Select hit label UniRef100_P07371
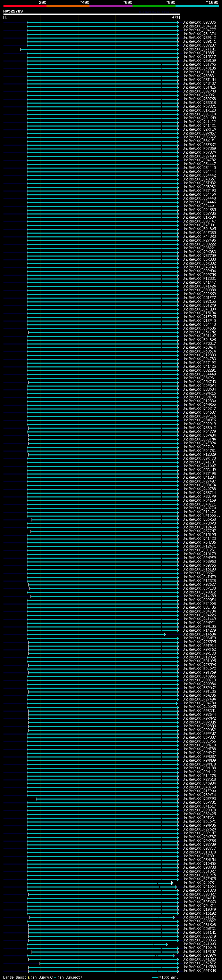 tap(199, 106)
